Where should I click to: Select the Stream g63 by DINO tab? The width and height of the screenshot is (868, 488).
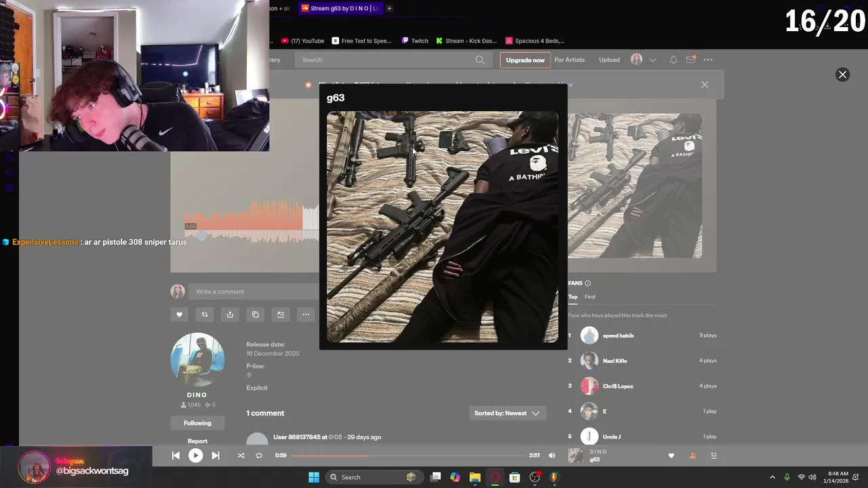point(339,8)
